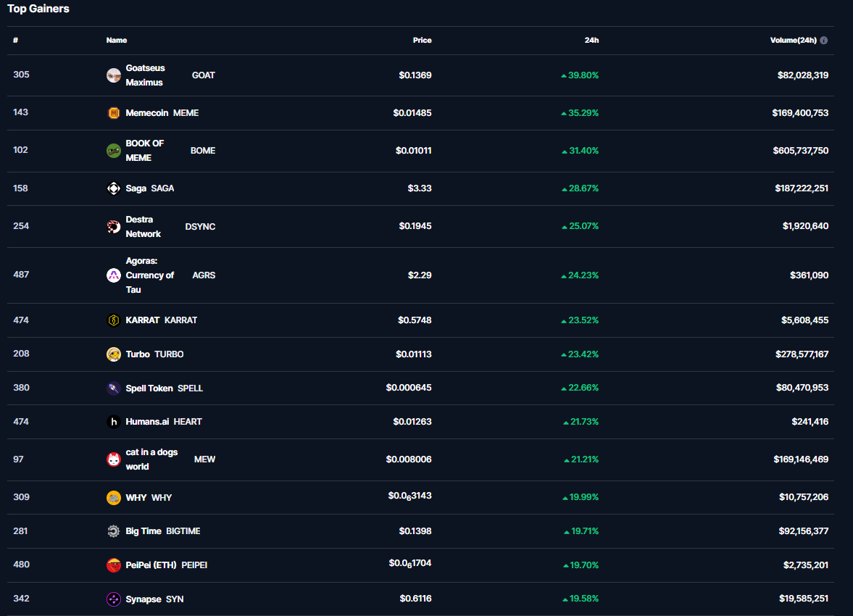Click the cat in a dogs world logo
This screenshot has height=616, width=853.
[114, 459]
